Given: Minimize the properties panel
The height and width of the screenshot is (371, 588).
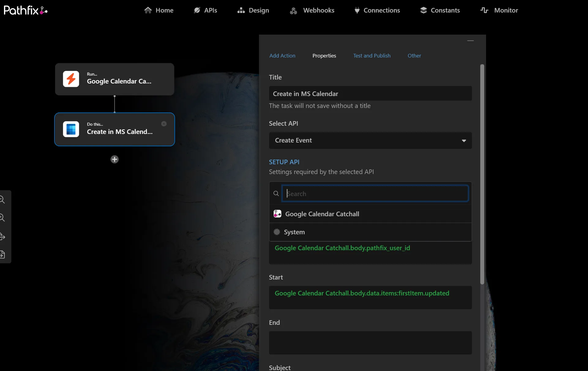Looking at the screenshot, I should pos(470,41).
